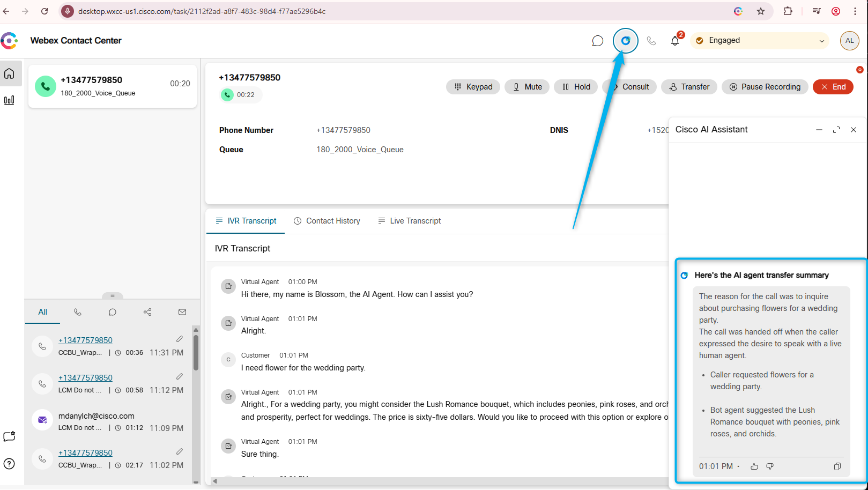
Task: Open the chat bubble icon in header
Action: pyautogui.click(x=597, y=41)
